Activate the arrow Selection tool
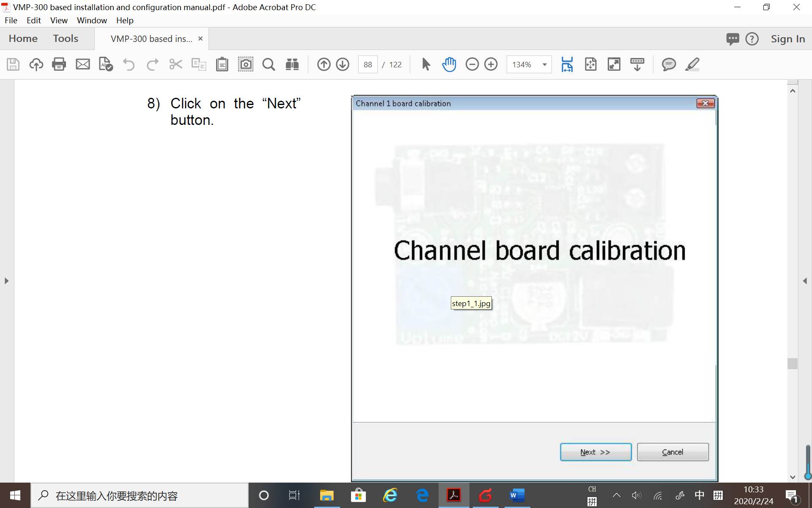Image resolution: width=812 pixels, height=508 pixels. (x=426, y=64)
